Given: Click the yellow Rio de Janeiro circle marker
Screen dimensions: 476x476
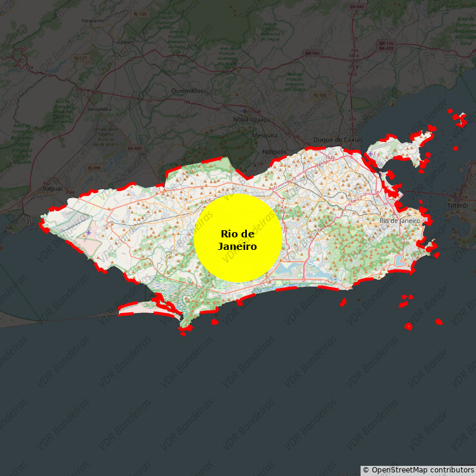Looking at the screenshot, I should coord(237,238).
